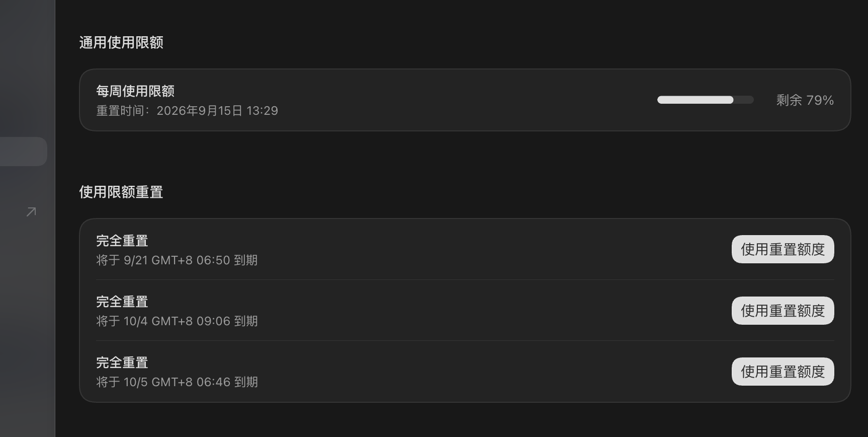
Task: Click the expiry text 9/21 GMT+8 06:50
Action: click(x=177, y=260)
